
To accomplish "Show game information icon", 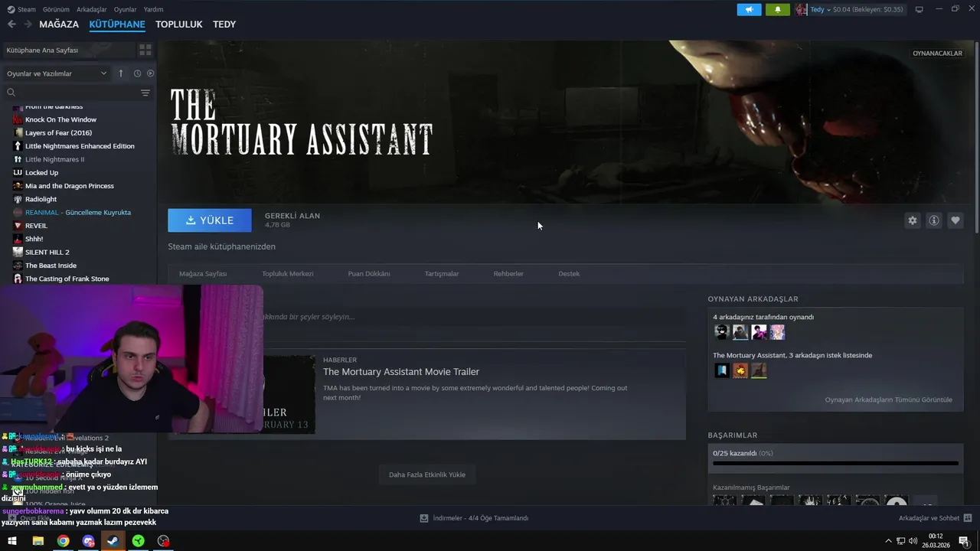I will [x=933, y=220].
